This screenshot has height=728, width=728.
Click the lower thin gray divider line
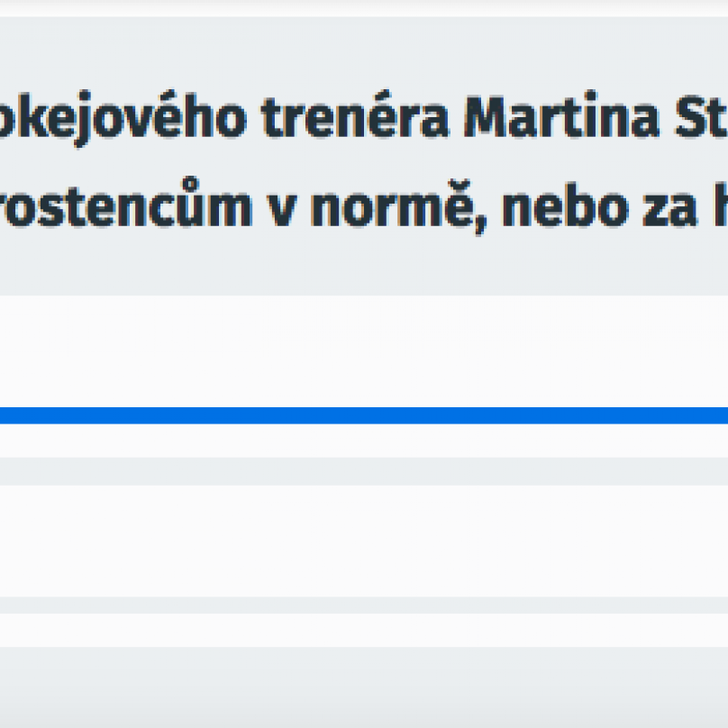click(x=364, y=605)
